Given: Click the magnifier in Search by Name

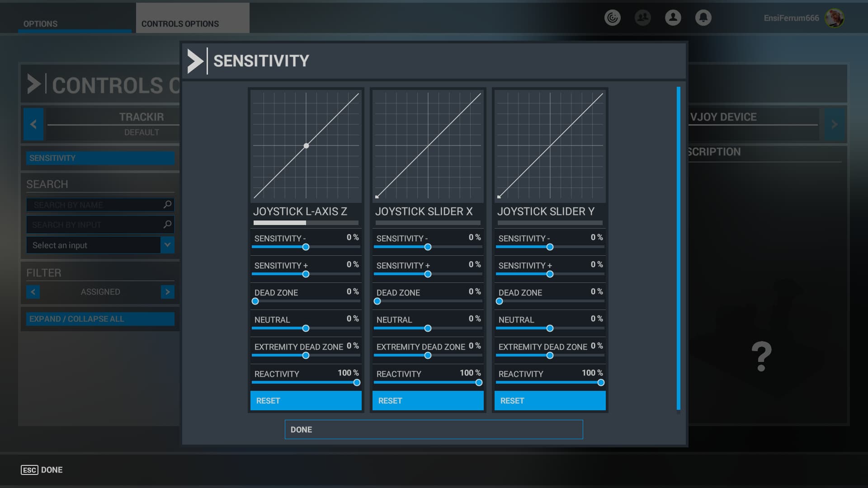Looking at the screenshot, I should tap(167, 205).
